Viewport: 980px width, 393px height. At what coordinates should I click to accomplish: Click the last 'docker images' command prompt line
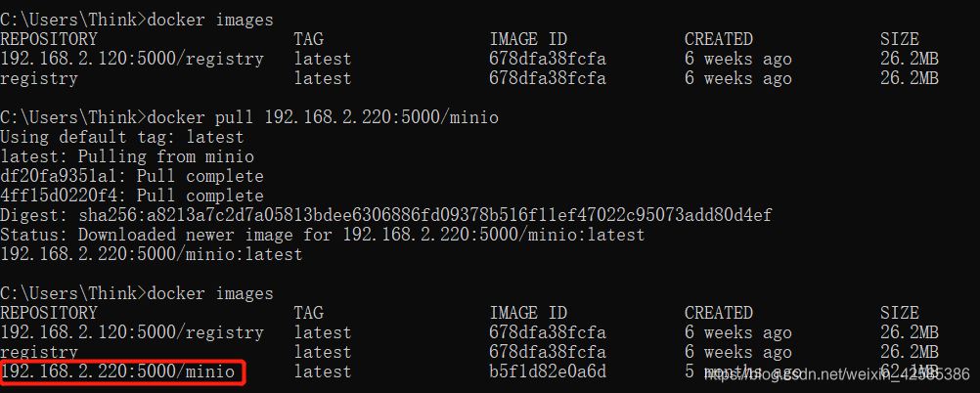(137, 293)
